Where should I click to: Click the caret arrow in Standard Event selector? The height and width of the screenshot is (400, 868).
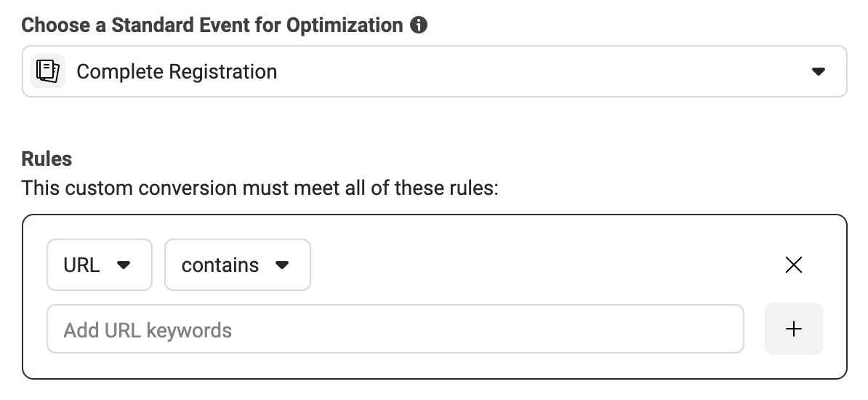818,71
